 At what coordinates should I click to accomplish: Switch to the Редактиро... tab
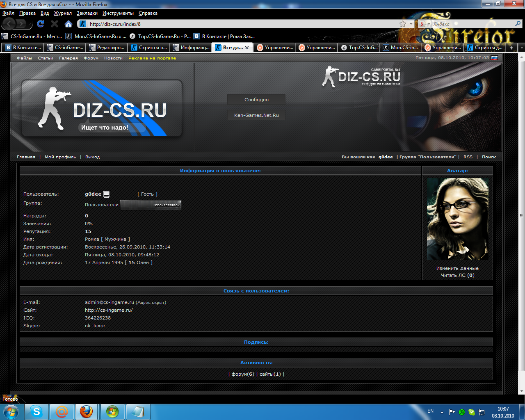106,48
